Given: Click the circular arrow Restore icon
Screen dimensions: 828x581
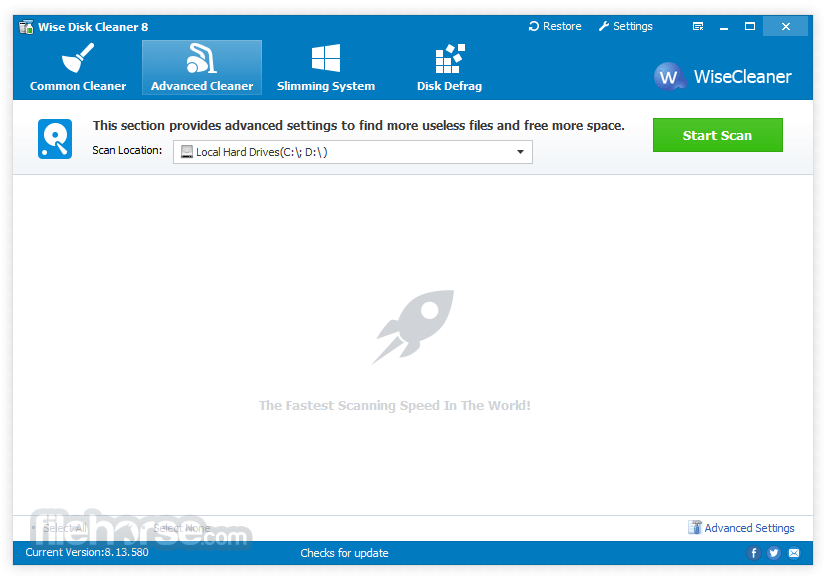Looking at the screenshot, I should click(x=534, y=26).
